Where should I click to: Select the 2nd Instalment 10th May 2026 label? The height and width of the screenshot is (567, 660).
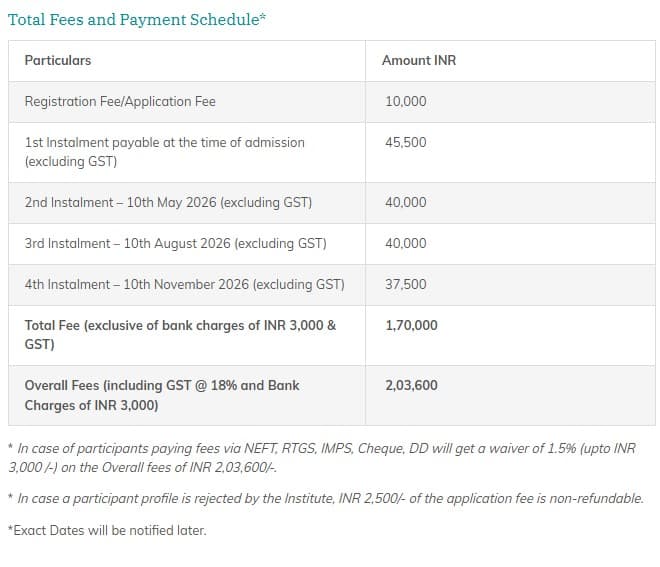[168, 202]
